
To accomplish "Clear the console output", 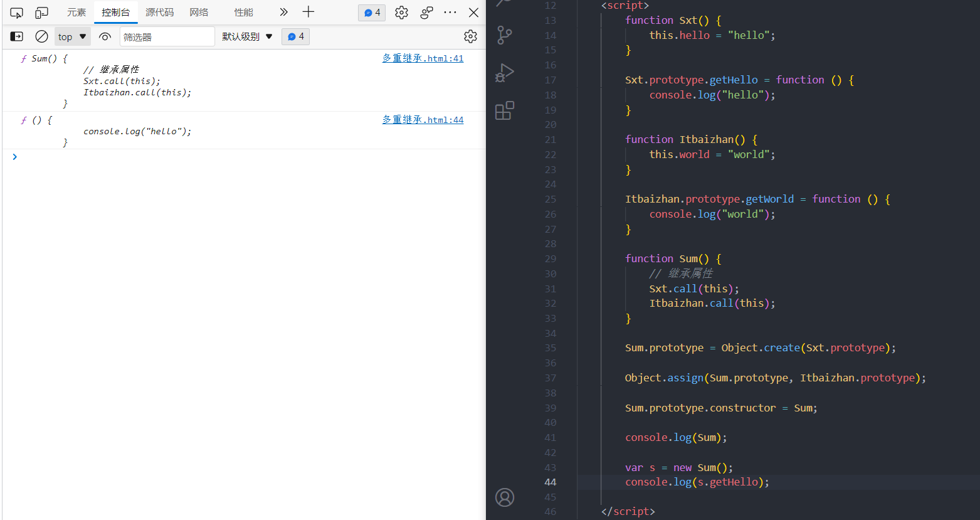I will tap(41, 36).
